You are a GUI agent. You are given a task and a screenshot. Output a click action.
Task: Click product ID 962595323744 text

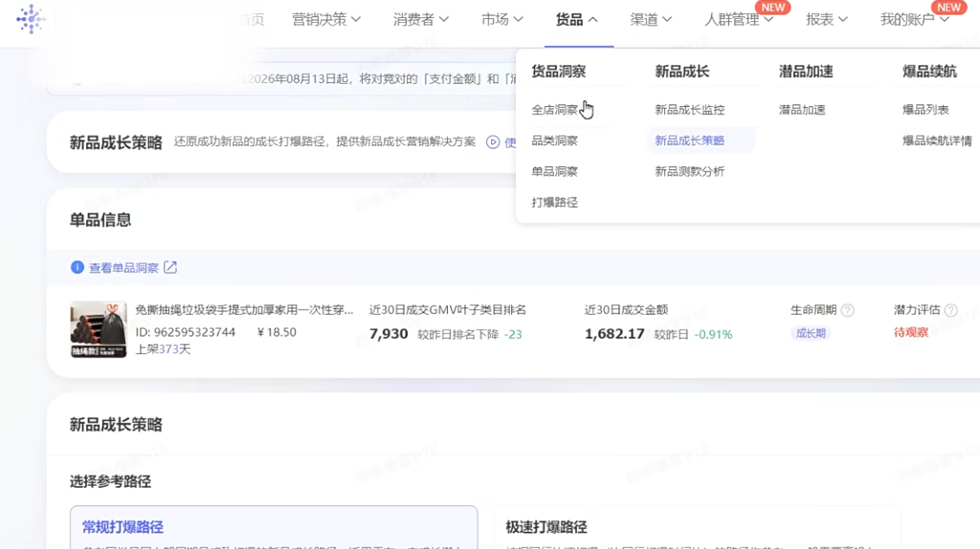[186, 332]
